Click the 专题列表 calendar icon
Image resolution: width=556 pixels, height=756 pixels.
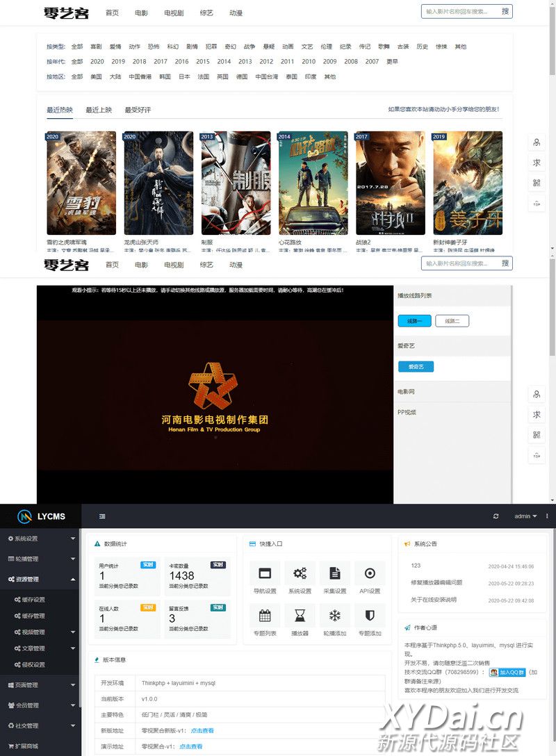265,616
